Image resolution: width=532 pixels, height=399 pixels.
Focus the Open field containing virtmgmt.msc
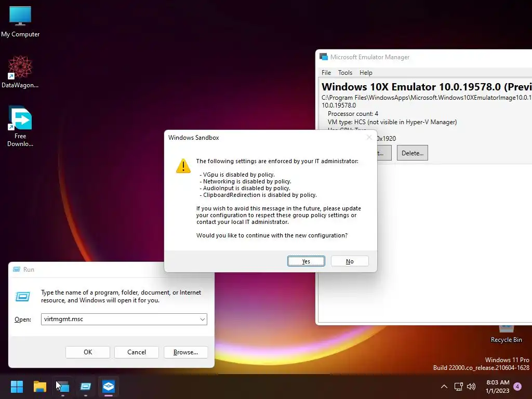click(x=124, y=320)
